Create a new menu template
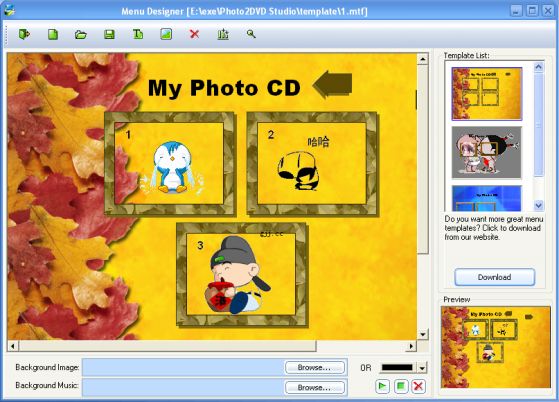This screenshot has height=402, width=559. click(x=53, y=34)
